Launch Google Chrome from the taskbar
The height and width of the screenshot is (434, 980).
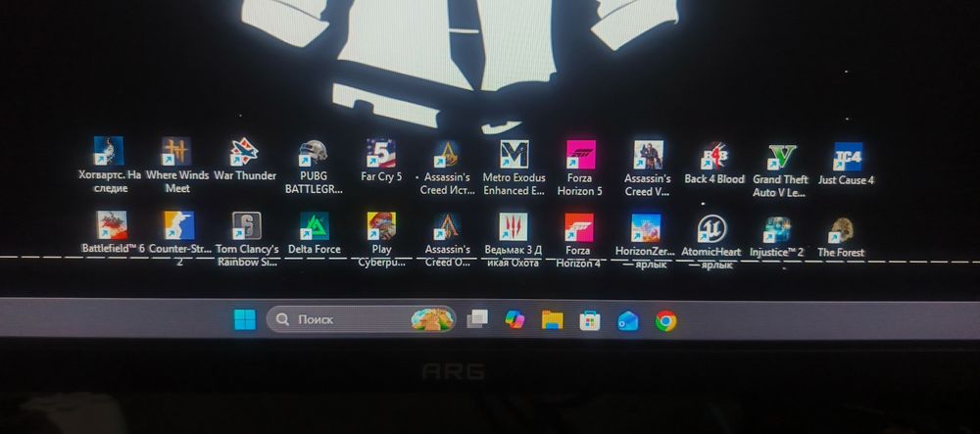665,321
